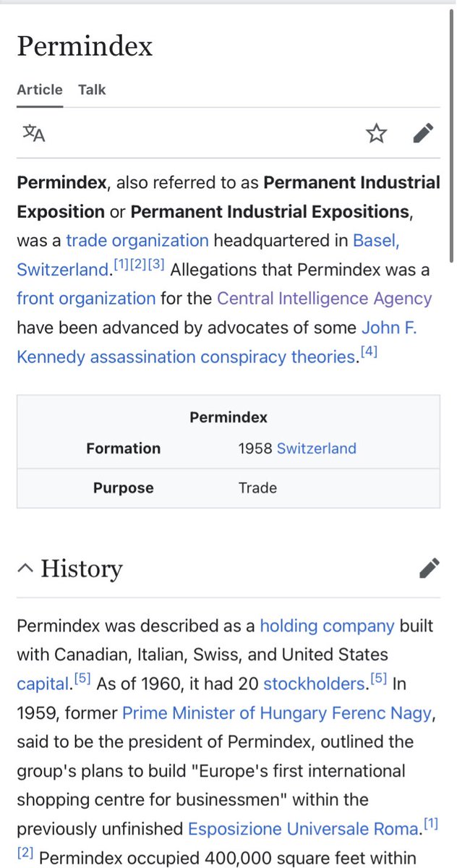Jump to citation reference 4
This screenshot has height=868, width=457.
369,354
